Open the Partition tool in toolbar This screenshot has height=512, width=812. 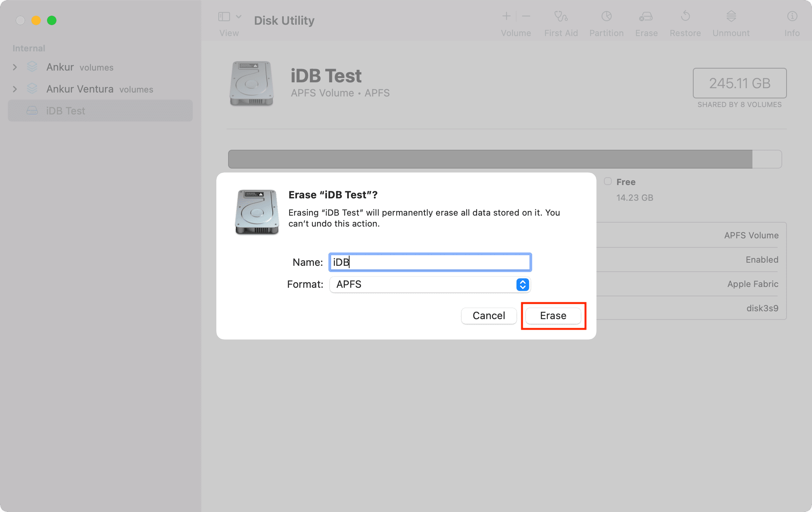(x=606, y=16)
